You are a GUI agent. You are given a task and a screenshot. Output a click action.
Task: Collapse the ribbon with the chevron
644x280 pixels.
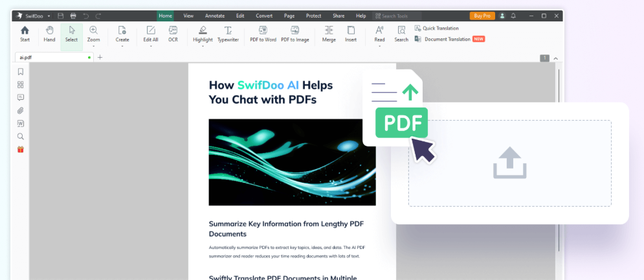tap(556, 58)
